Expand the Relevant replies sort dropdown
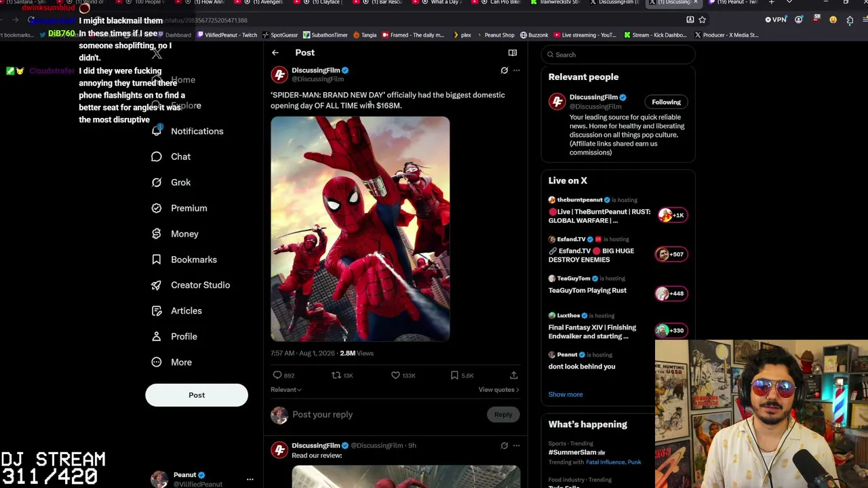This screenshot has width=868, height=488. pyautogui.click(x=286, y=390)
